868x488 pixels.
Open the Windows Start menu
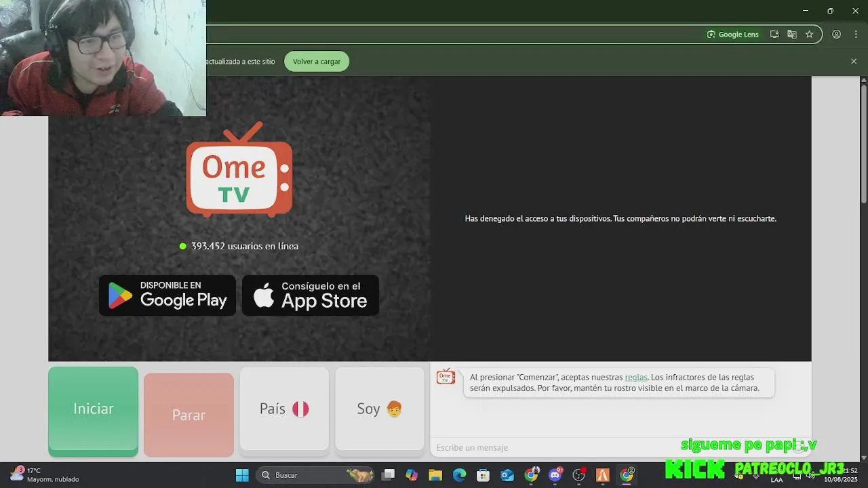coord(242,475)
